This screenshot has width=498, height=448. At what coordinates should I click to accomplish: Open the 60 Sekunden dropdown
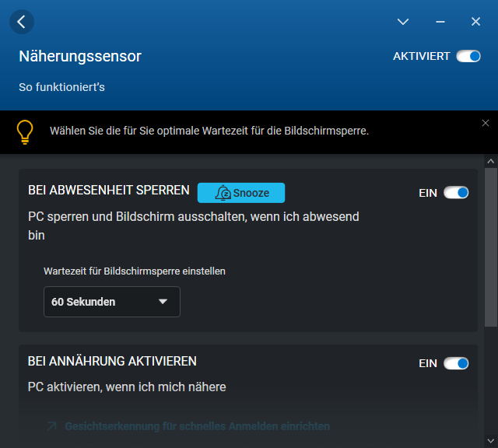click(x=112, y=302)
